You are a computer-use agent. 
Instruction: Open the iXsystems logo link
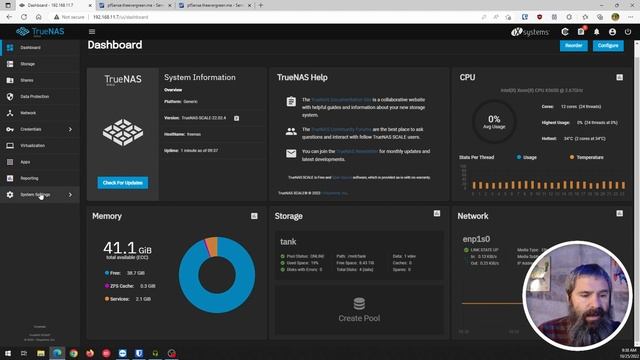[530, 32]
